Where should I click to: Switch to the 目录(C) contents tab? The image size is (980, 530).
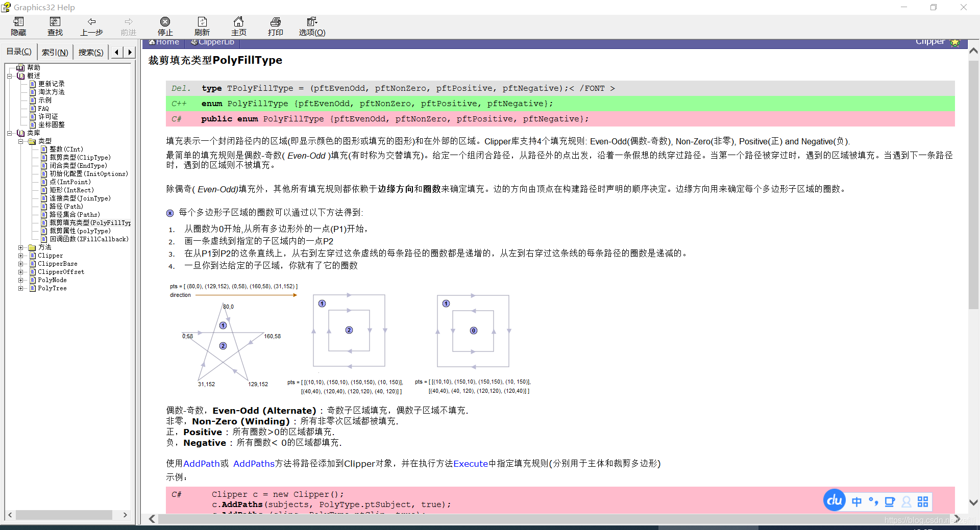19,52
